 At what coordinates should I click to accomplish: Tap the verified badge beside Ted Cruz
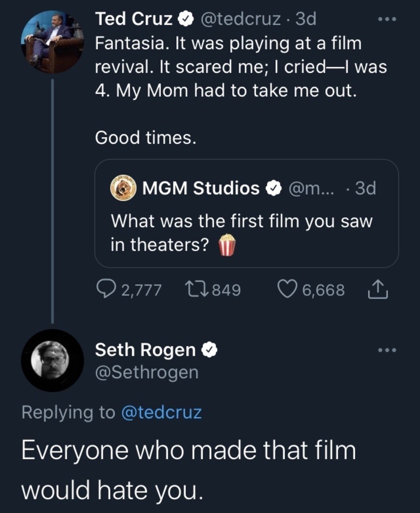tap(186, 20)
